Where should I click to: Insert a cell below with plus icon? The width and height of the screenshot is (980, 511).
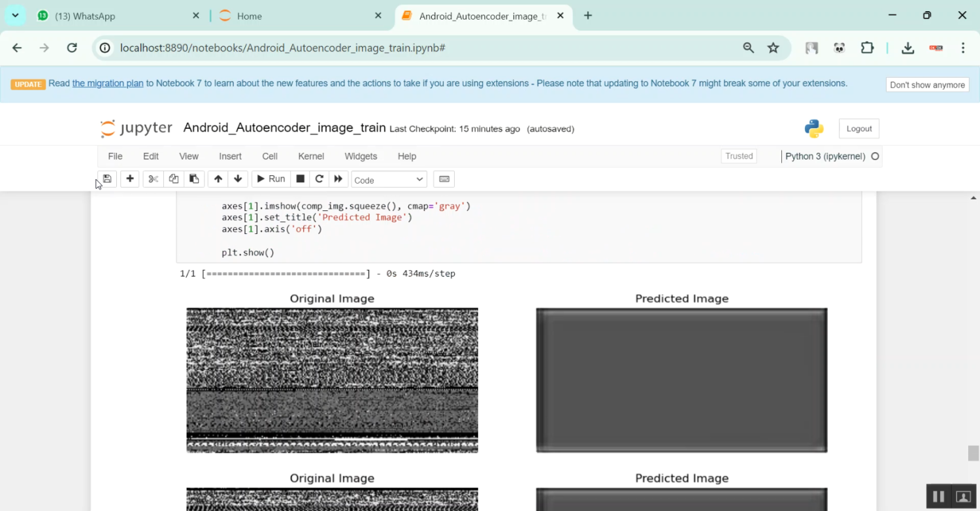[x=130, y=179]
